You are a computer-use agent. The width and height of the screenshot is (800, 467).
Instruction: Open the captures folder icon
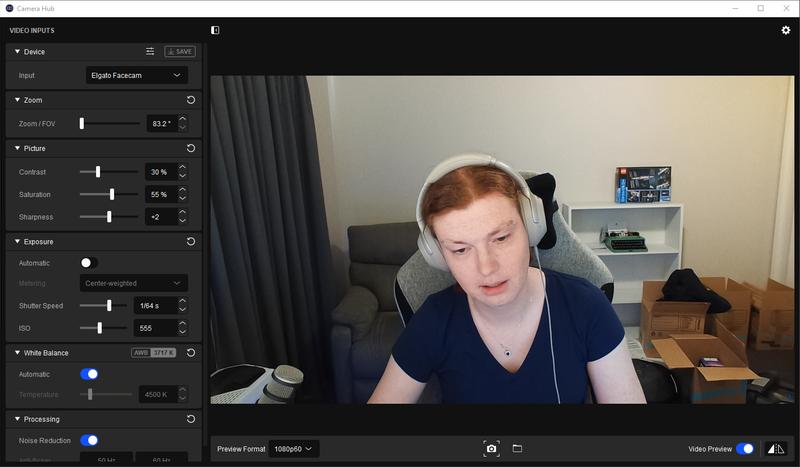[517, 449]
